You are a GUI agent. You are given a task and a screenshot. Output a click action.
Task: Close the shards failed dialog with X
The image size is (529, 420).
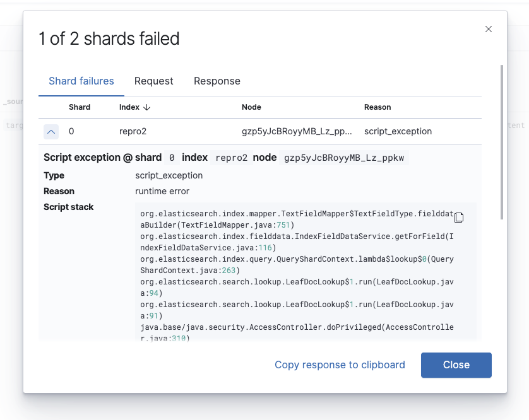tap(488, 29)
